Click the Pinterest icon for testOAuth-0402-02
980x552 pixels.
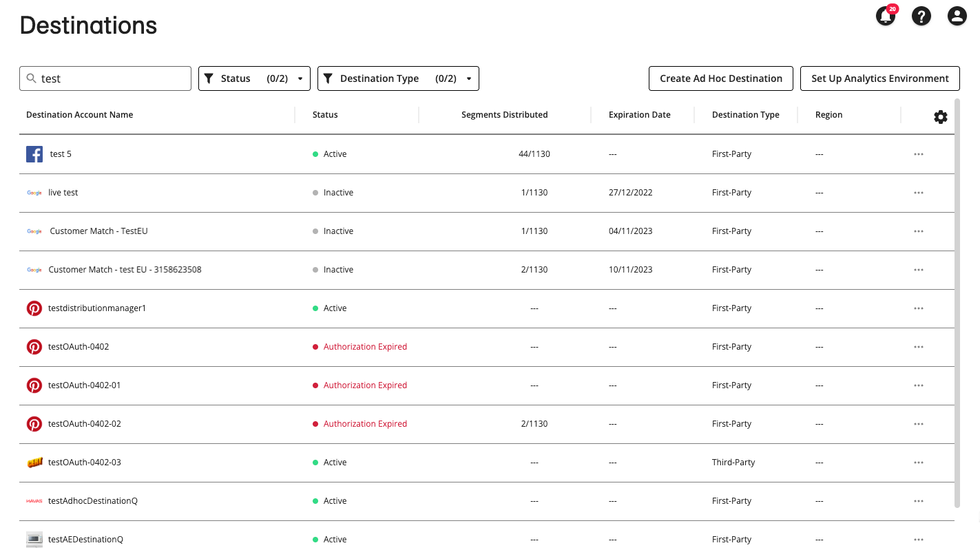point(34,424)
